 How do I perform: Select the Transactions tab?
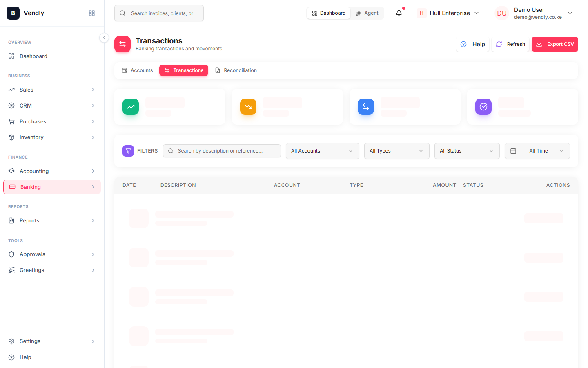coord(184,70)
